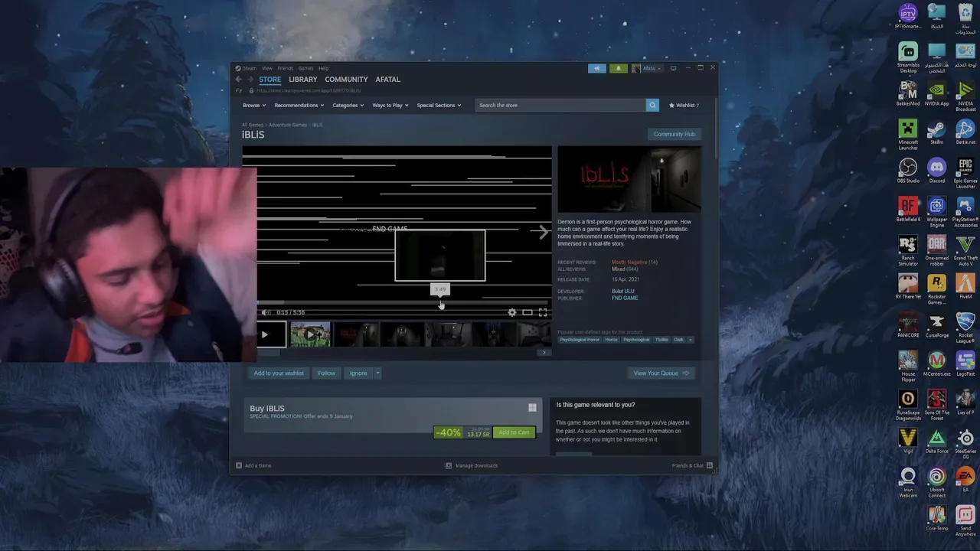Open Streamlabs Desktop shortcut on desktop
980x551 pixels.
point(908,57)
